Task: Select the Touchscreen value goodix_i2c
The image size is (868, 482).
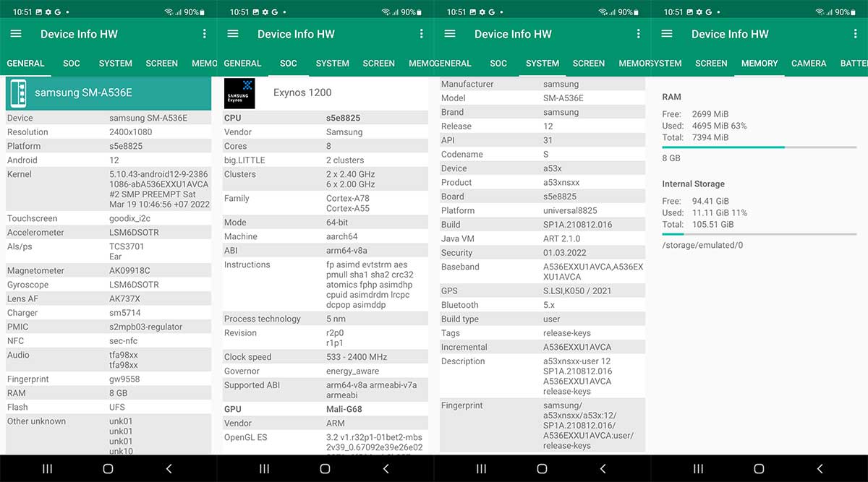Action: coord(130,218)
